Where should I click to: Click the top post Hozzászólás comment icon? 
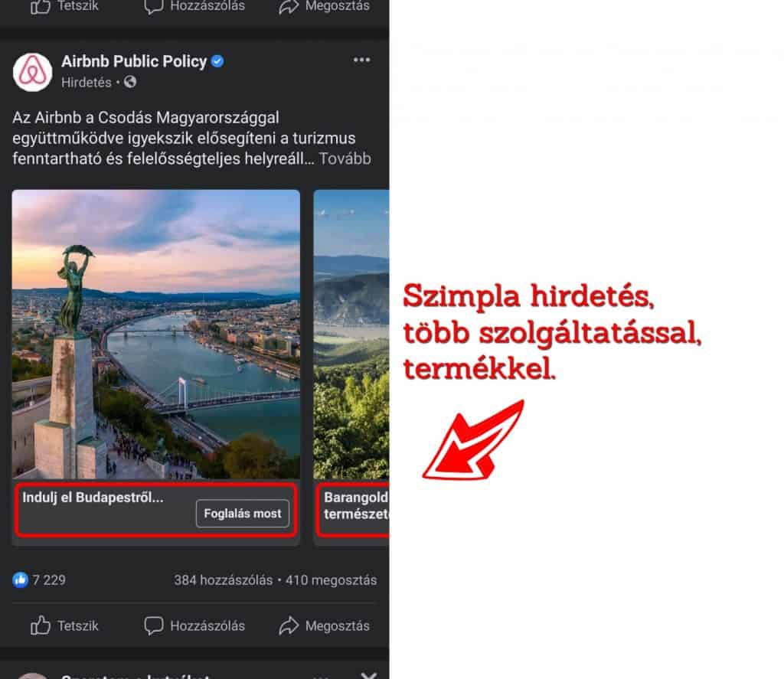tap(153, 6)
